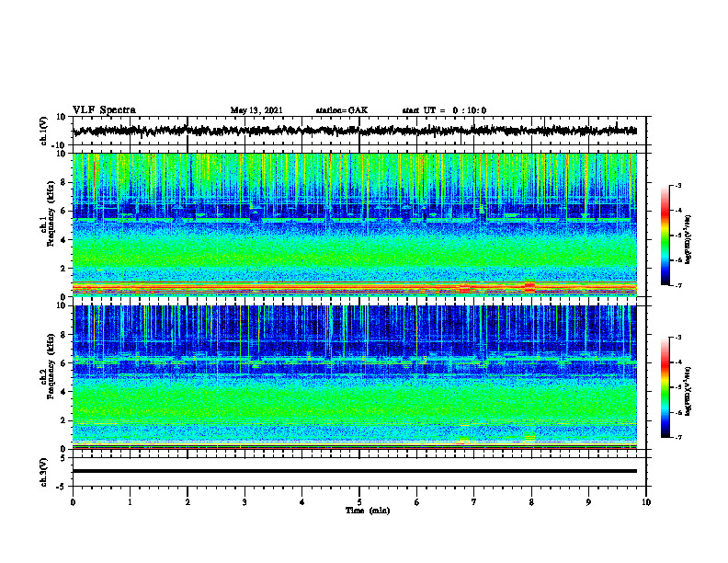Click the red burst near 8 minutes in ch.1 spectrogram

529,286
